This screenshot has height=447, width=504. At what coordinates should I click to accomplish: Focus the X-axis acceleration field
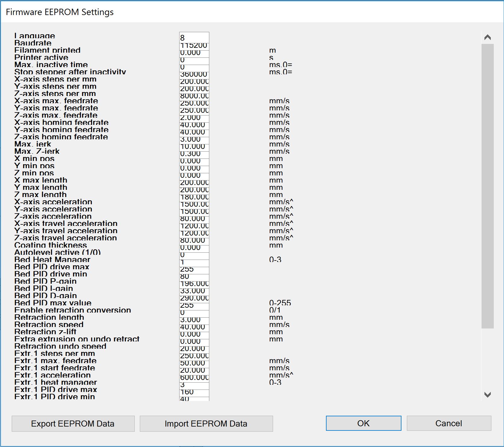194,205
